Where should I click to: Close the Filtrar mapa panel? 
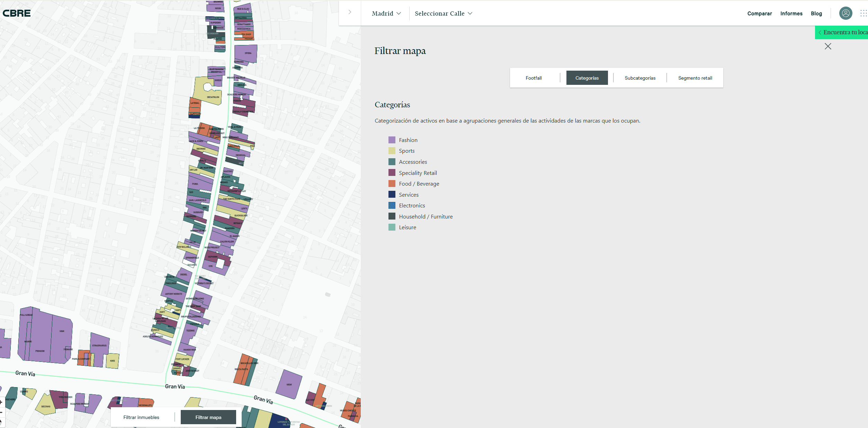[x=827, y=46]
